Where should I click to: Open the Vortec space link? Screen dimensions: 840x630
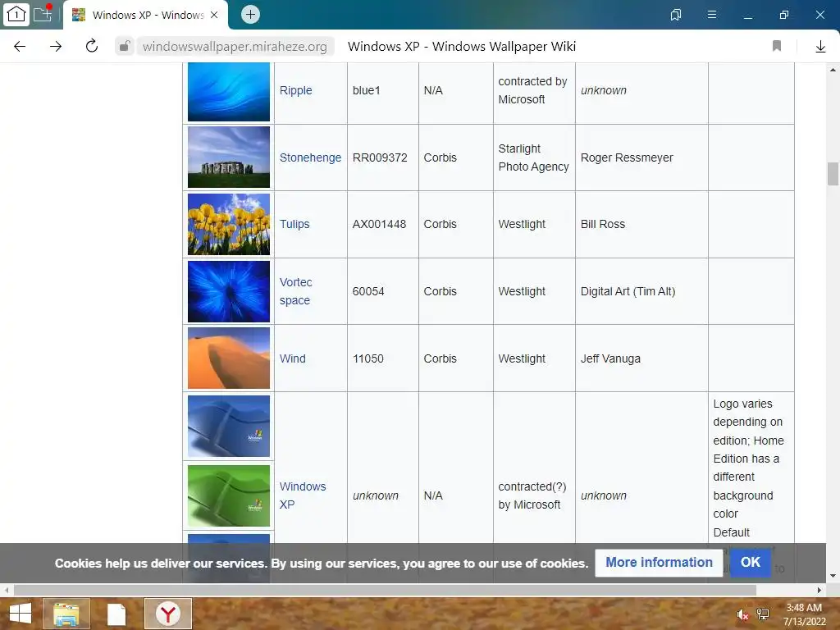coord(295,291)
